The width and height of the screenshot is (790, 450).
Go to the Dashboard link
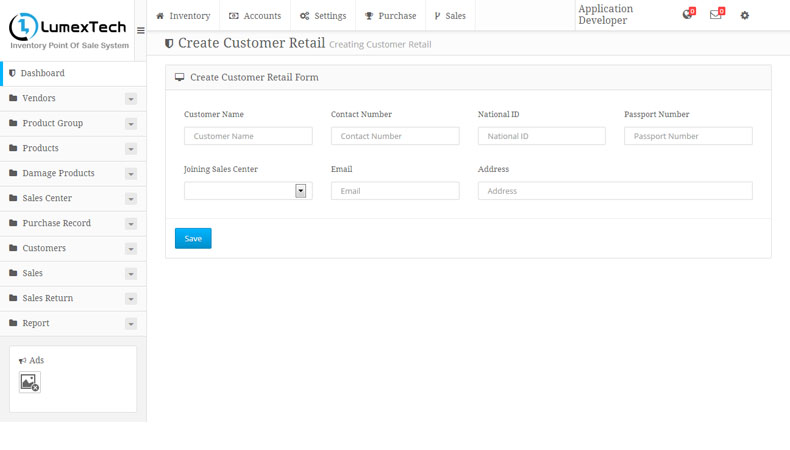click(x=43, y=73)
